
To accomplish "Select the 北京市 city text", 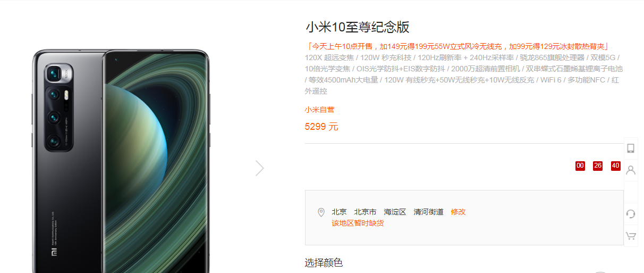I will pyautogui.click(x=365, y=212).
